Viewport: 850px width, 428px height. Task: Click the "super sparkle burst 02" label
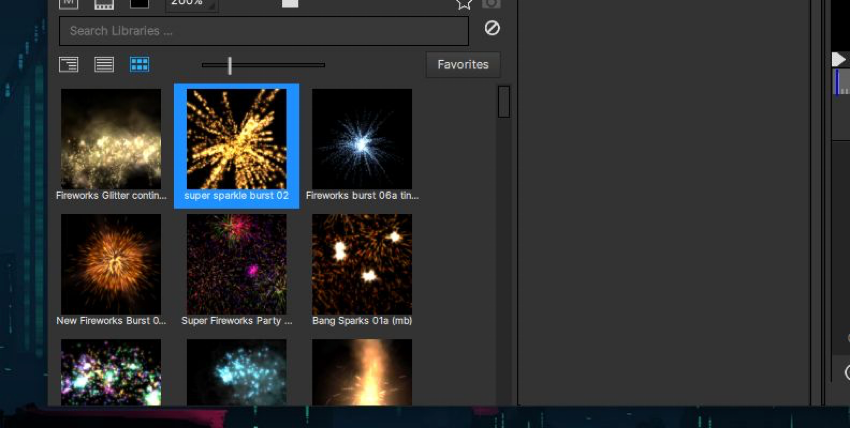236,196
